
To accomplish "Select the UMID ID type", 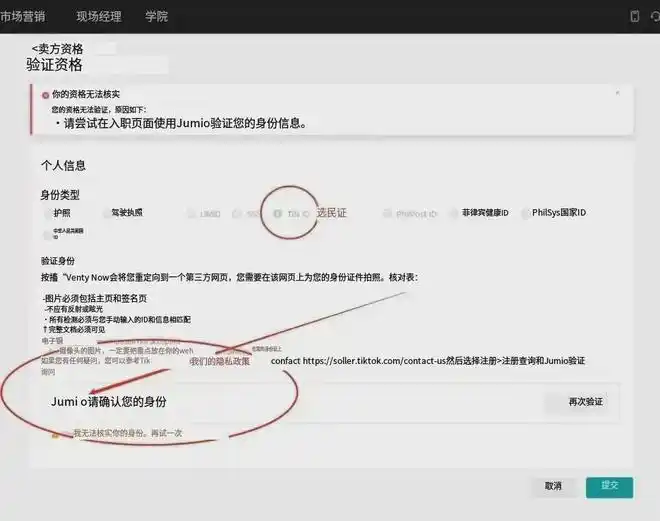I will tap(192, 214).
